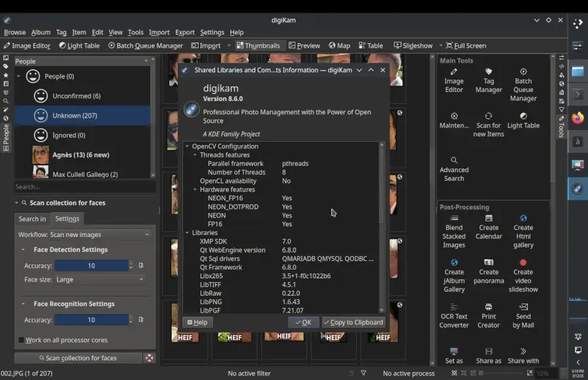
Task: Open the Print Creator tool
Action: (x=488, y=316)
